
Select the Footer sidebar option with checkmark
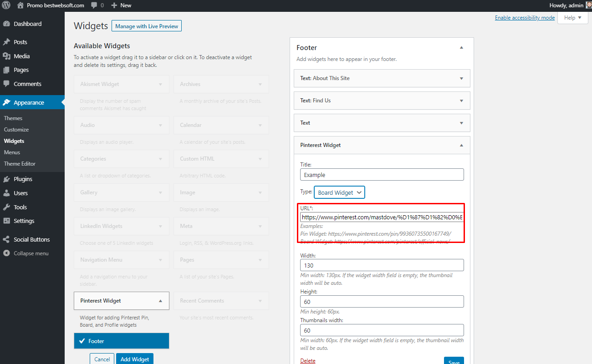tap(122, 341)
